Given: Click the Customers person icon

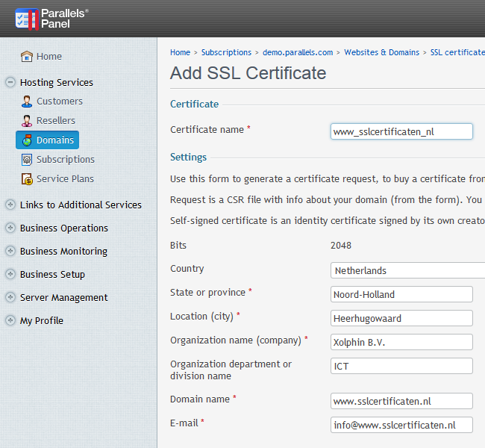Looking at the screenshot, I should [27, 102].
